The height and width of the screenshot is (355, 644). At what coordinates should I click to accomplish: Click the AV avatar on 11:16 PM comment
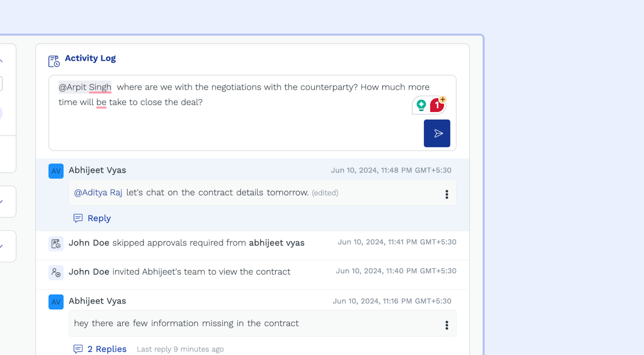56,302
